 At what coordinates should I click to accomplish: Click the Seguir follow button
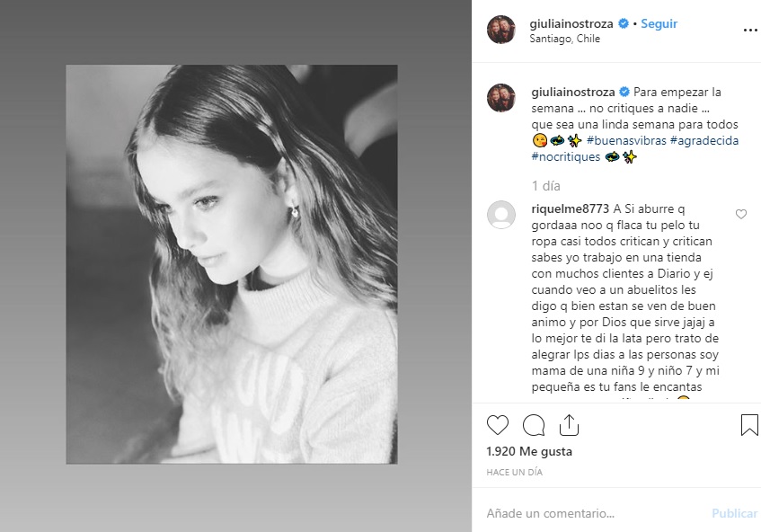[x=659, y=24]
